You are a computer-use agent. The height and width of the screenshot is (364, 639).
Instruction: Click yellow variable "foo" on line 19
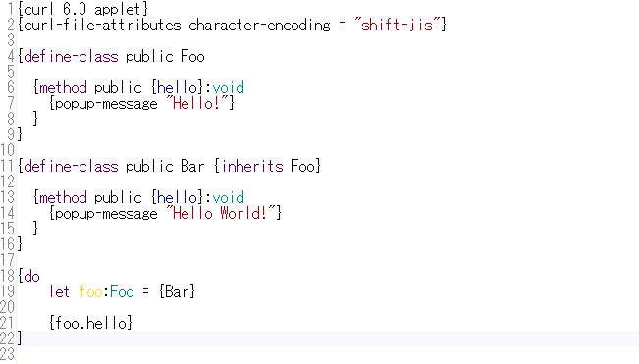[90, 291]
